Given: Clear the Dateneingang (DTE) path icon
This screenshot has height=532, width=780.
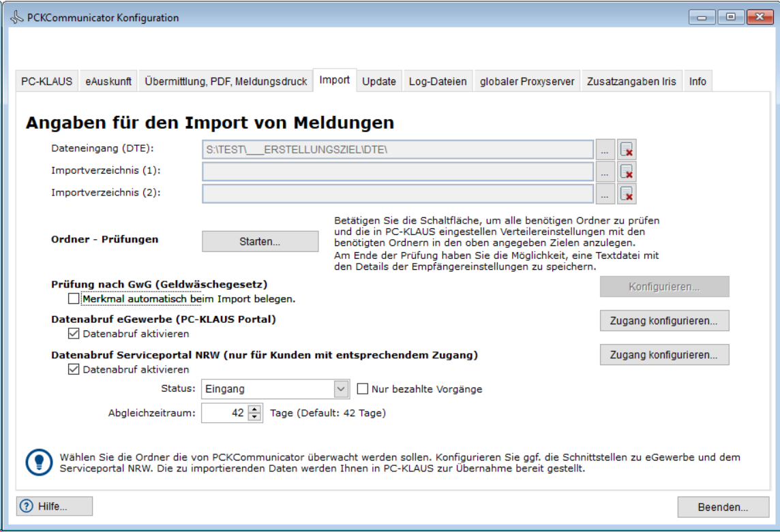Looking at the screenshot, I should 627,150.
